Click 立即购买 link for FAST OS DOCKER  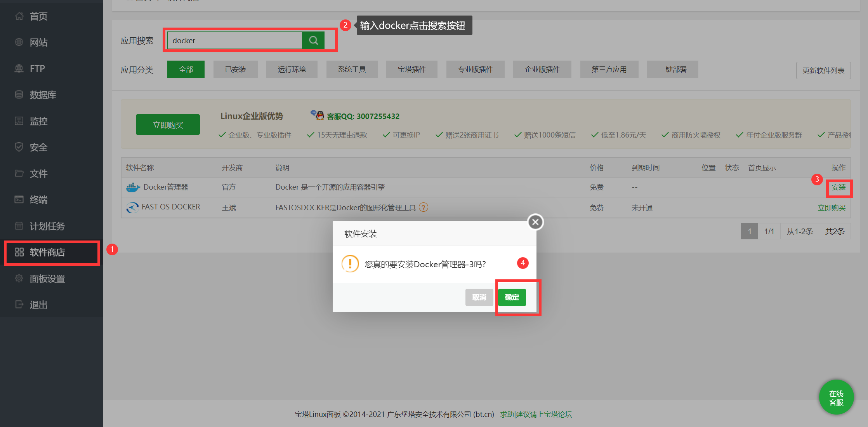pyautogui.click(x=832, y=207)
